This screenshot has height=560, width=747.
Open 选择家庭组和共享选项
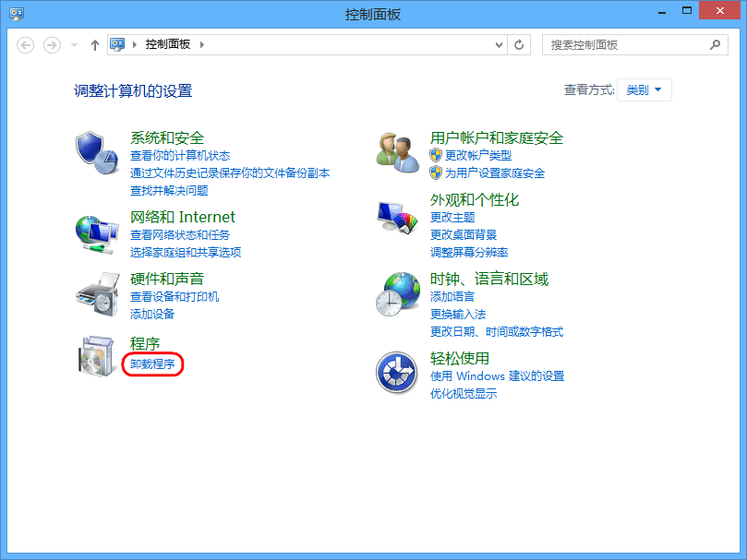tap(186, 253)
